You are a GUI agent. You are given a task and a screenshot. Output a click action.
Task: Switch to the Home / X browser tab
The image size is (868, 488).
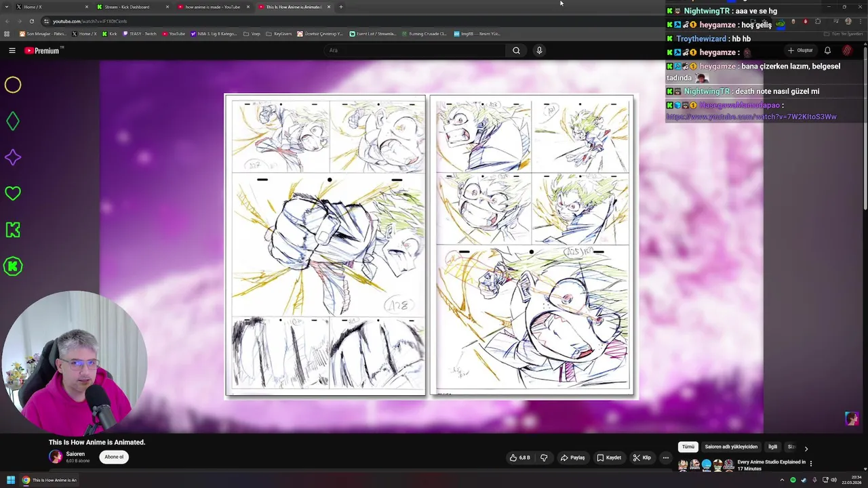53,7
